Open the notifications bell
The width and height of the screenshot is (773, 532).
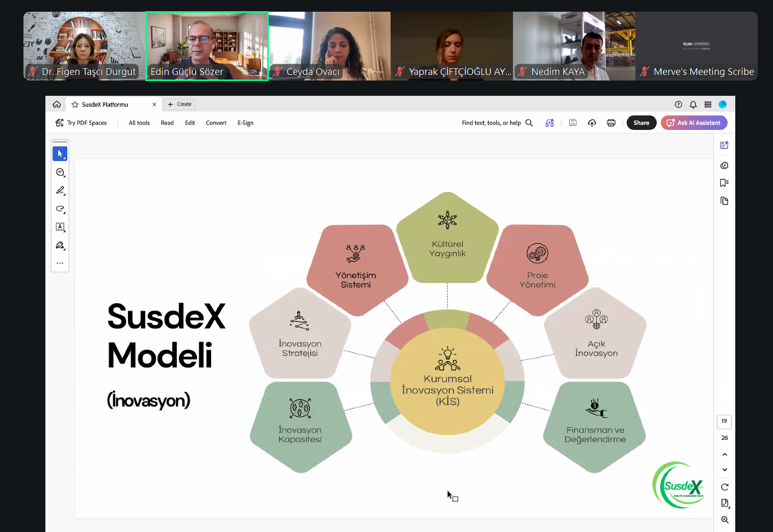(693, 104)
